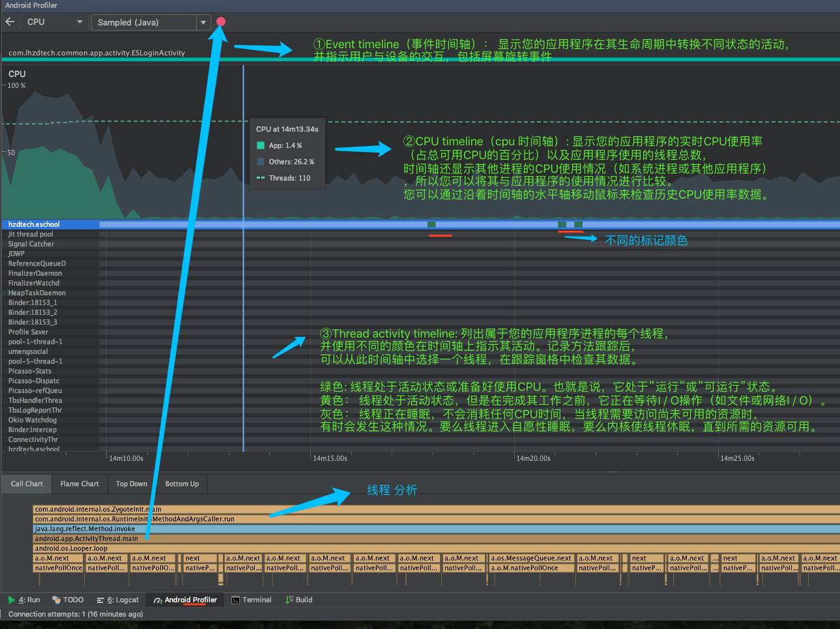Open the CPU metric dropdown
The height and width of the screenshot is (629, 840).
pyautogui.click(x=55, y=22)
